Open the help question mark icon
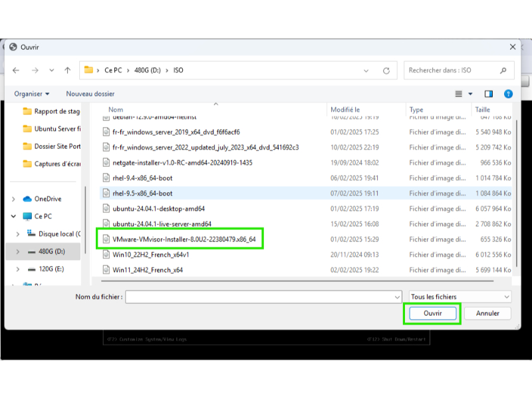The height and width of the screenshot is (399, 532). click(508, 94)
